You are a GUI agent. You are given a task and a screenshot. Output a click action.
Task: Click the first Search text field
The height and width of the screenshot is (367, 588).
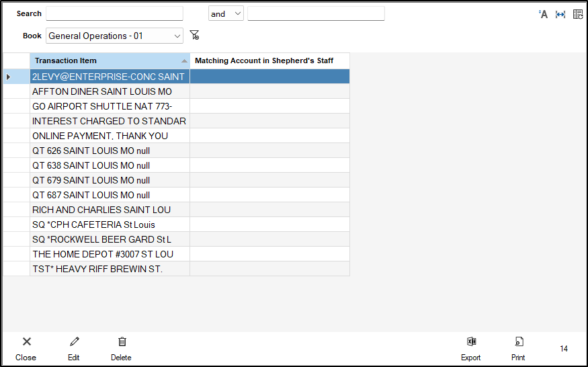coord(114,14)
